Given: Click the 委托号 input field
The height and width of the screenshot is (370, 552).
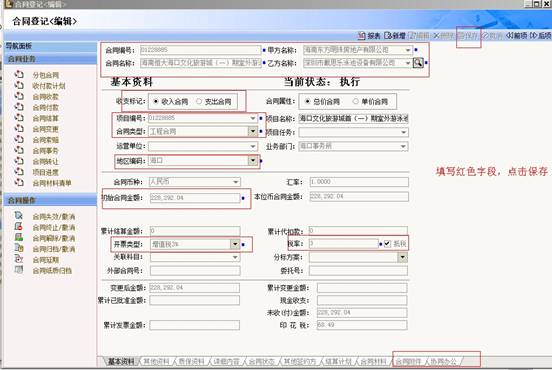Looking at the screenshot, I should pyautogui.click(x=358, y=271).
